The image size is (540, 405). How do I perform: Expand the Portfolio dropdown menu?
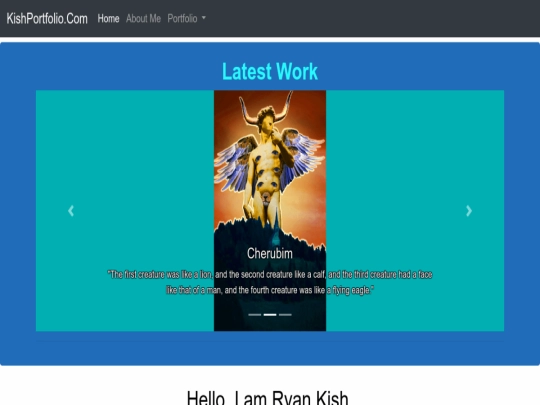coord(186,18)
